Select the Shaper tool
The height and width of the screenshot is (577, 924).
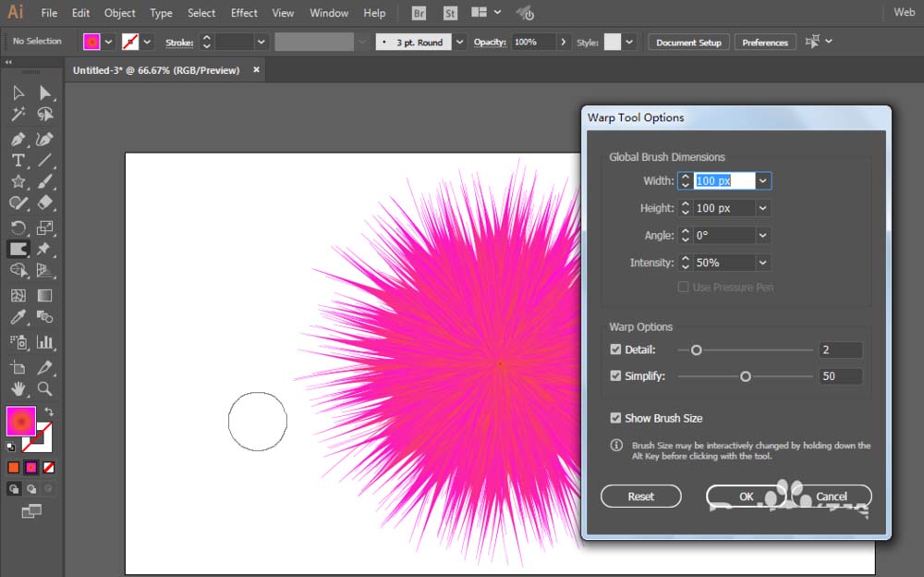(18, 203)
